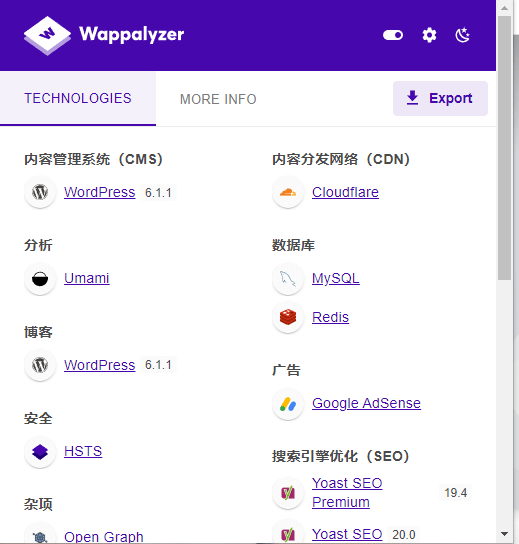The image size is (519, 544).
Task: Click the Export button
Action: 440,98
